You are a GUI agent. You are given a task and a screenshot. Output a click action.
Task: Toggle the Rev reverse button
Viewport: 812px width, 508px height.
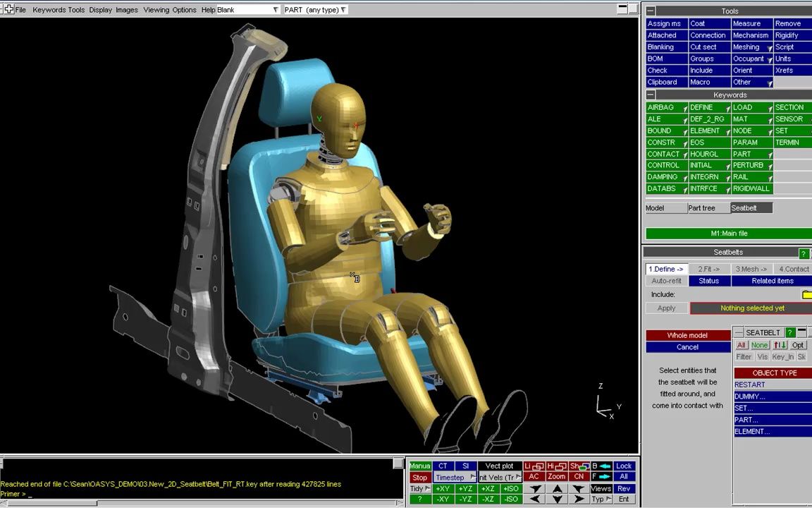click(x=624, y=488)
